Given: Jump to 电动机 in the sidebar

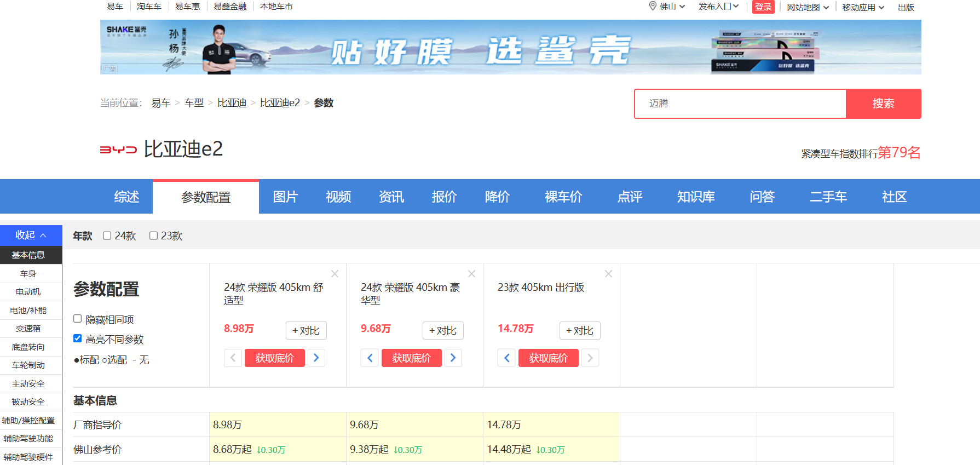Looking at the screenshot, I should (31, 292).
